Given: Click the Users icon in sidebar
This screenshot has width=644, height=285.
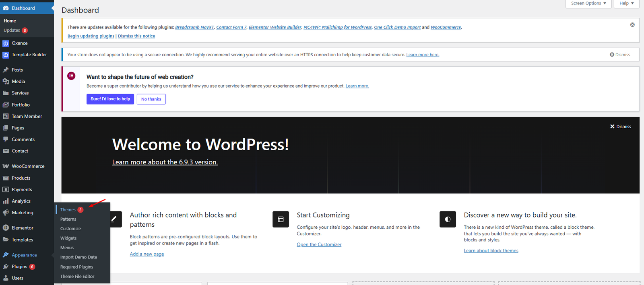Looking at the screenshot, I should (6, 278).
